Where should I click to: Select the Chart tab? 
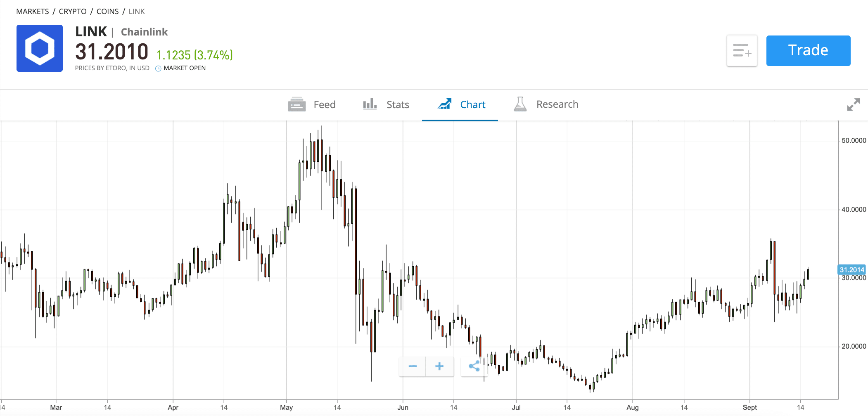pyautogui.click(x=461, y=105)
